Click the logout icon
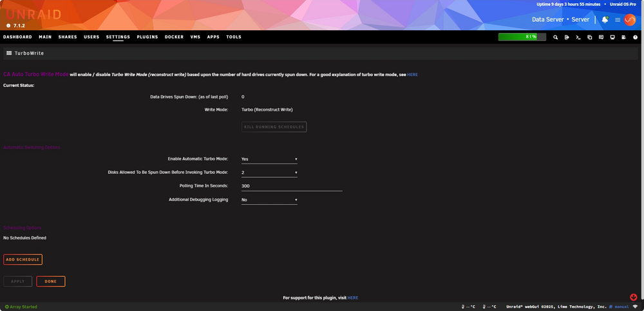This screenshot has height=311, width=644. point(567,37)
